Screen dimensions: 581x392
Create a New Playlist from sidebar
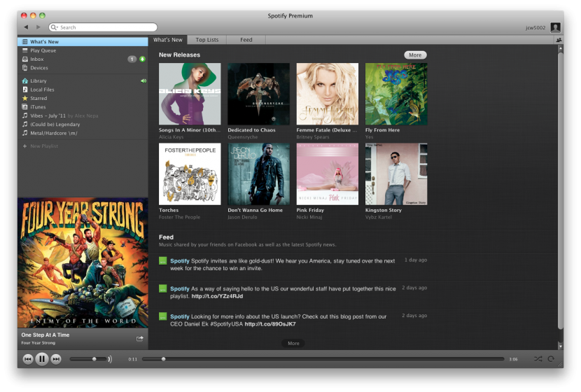point(43,146)
